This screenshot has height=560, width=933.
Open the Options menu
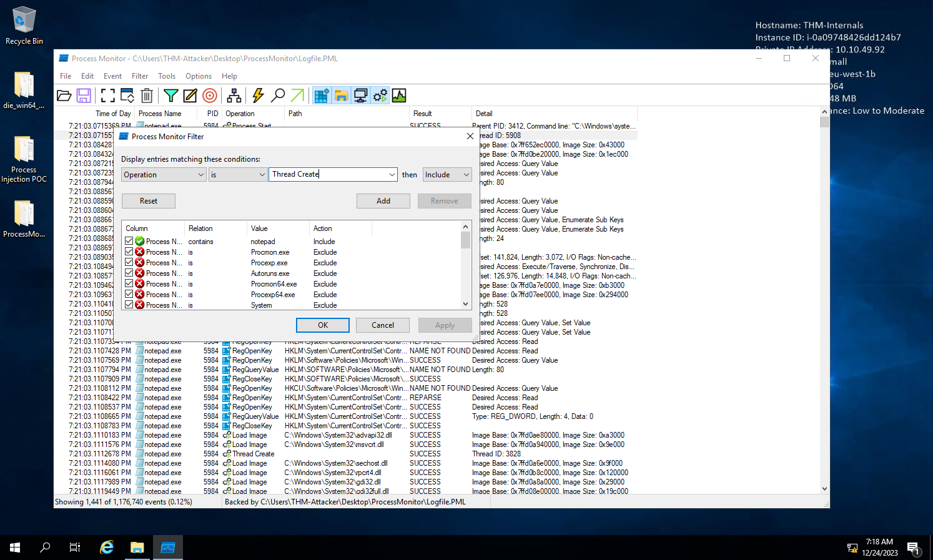coord(199,76)
